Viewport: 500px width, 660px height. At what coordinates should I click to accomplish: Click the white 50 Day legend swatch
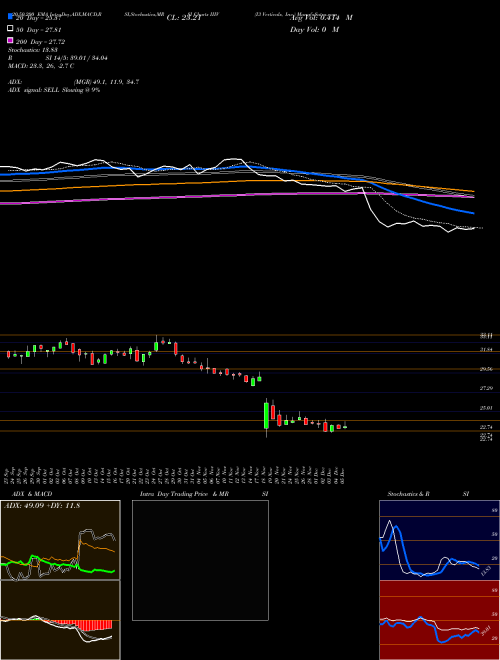point(10,29)
